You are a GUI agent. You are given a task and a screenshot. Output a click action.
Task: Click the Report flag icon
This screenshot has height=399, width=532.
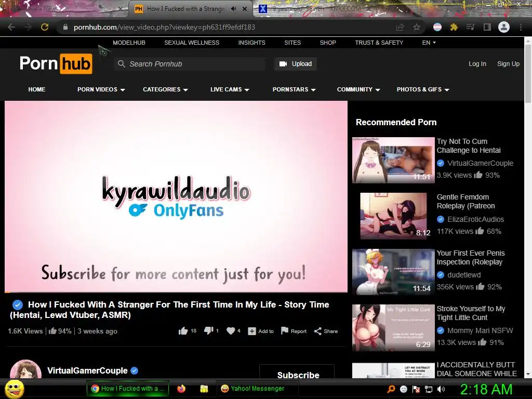point(285,331)
